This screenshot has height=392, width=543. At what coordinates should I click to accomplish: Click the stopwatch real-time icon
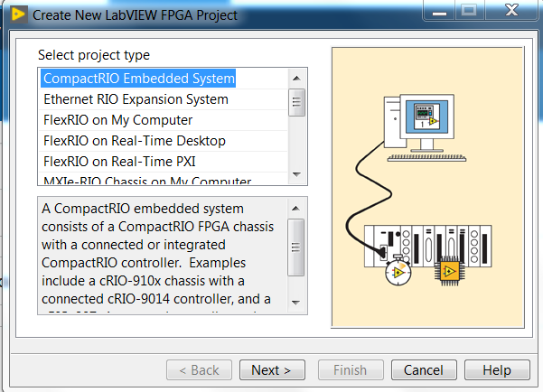click(398, 271)
